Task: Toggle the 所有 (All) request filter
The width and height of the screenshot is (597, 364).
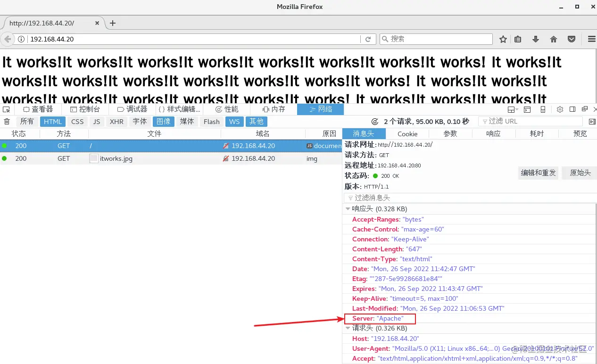Action: pos(27,122)
